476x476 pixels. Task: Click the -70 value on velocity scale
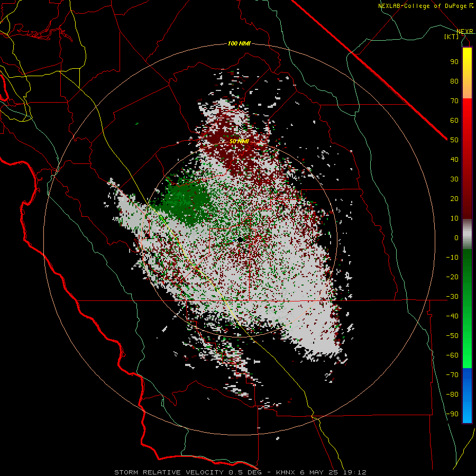[x=452, y=375]
